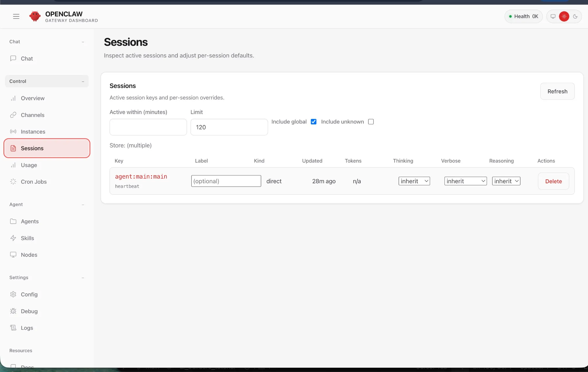Open the Thinking inherit dropdown

click(414, 181)
